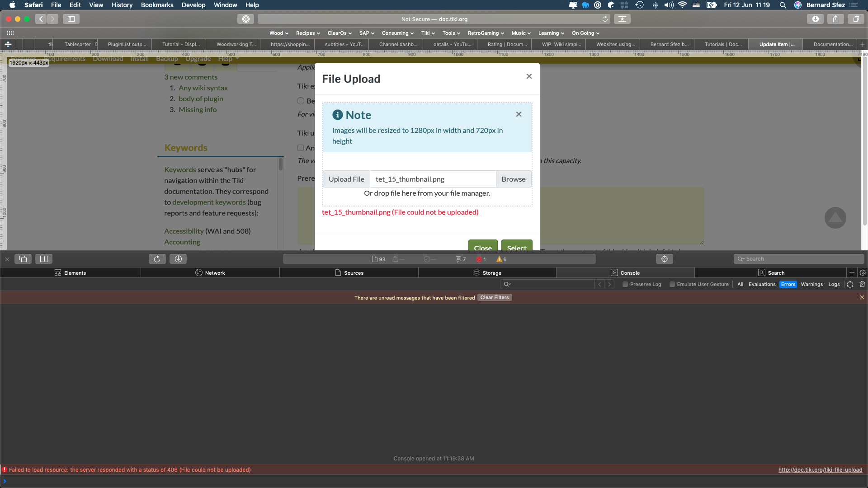Screen dimensions: 868x488
Task: Click the download web archive icon
Action: (x=178, y=259)
